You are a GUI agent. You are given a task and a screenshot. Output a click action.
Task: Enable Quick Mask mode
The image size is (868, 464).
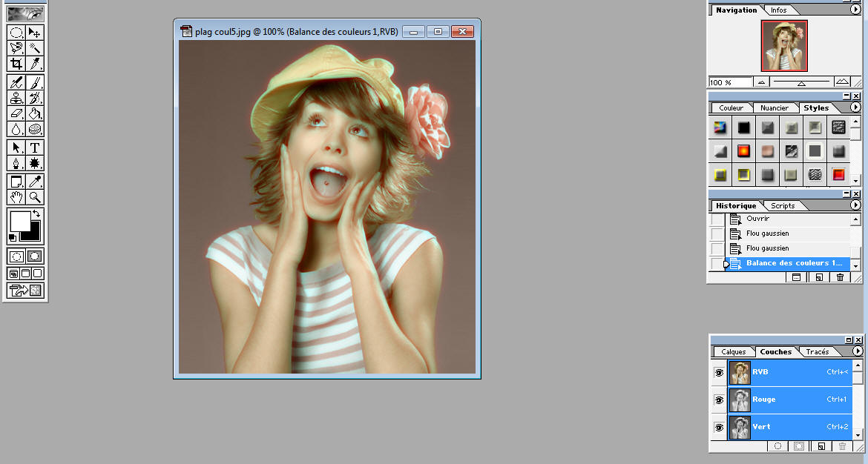[34, 256]
